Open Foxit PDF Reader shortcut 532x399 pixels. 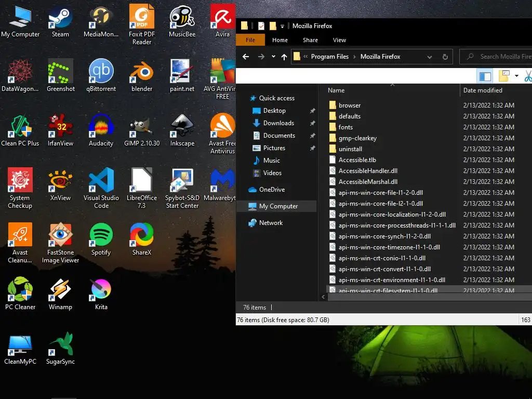click(x=141, y=24)
